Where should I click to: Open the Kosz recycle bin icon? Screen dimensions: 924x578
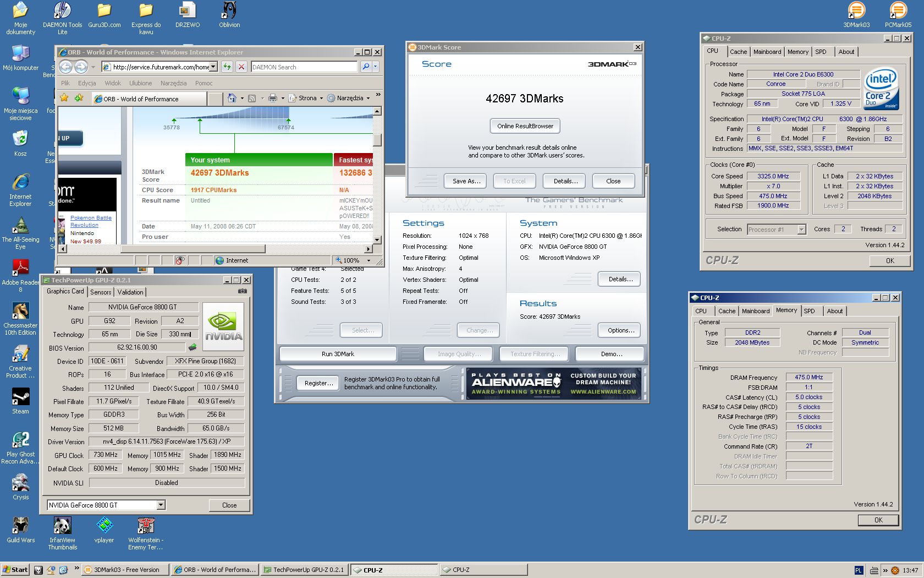pyautogui.click(x=20, y=144)
